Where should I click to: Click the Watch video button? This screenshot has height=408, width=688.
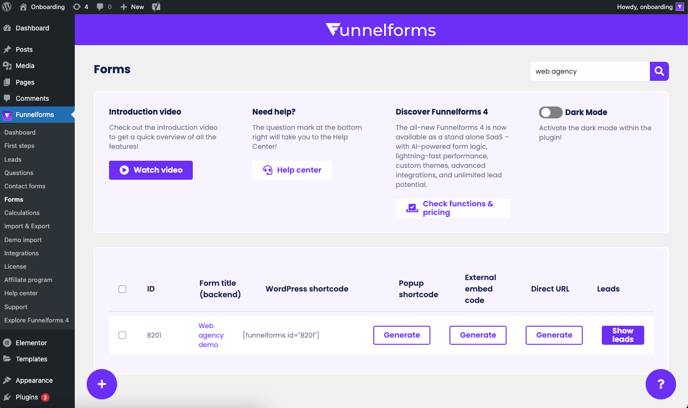[150, 170]
